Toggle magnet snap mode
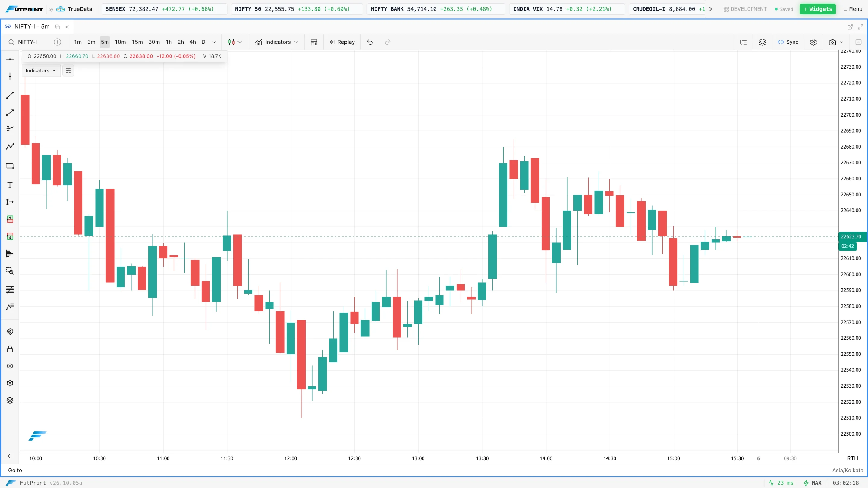 tap(10, 332)
